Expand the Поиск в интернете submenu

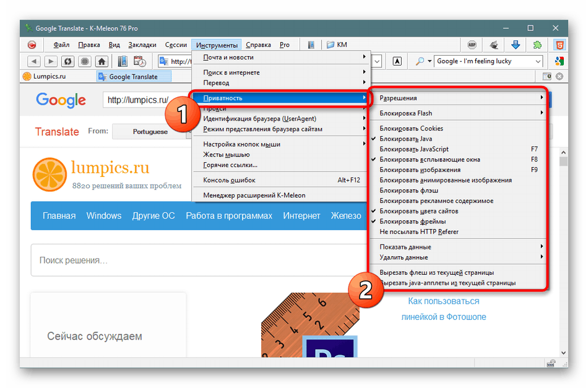tap(281, 72)
